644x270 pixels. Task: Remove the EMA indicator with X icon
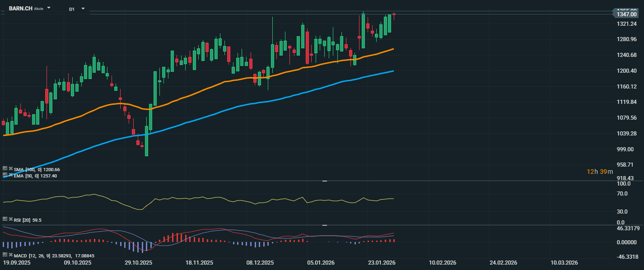(10, 174)
